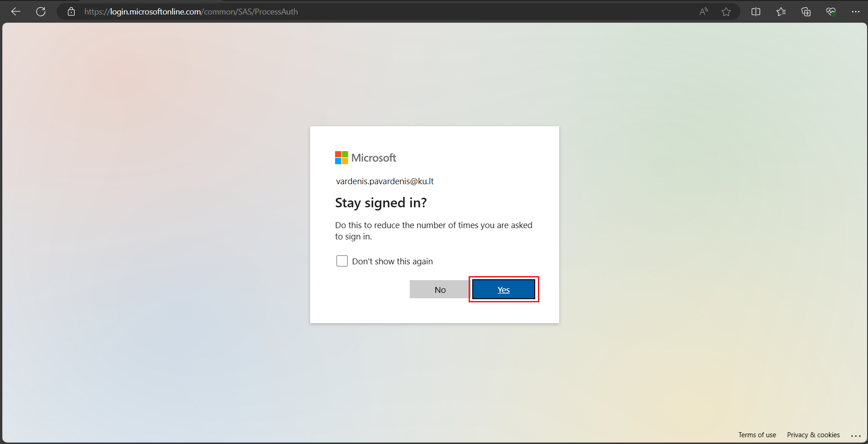Screen dimensions: 868x444
Task: Open the split screen view icon
Action: (756, 12)
